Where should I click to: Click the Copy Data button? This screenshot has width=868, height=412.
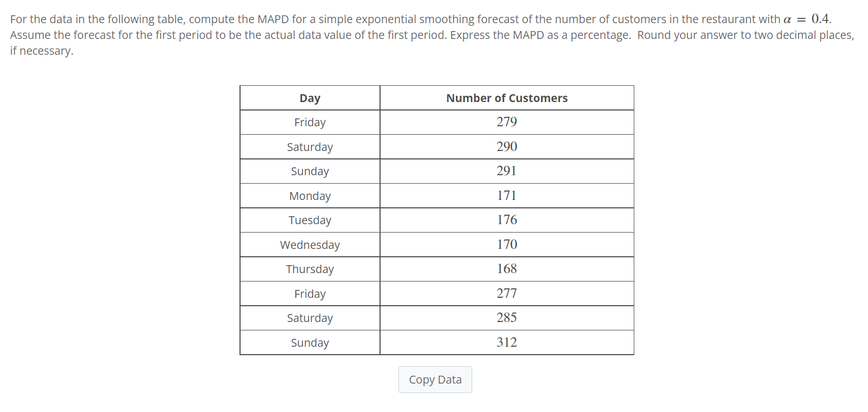tap(435, 379)
